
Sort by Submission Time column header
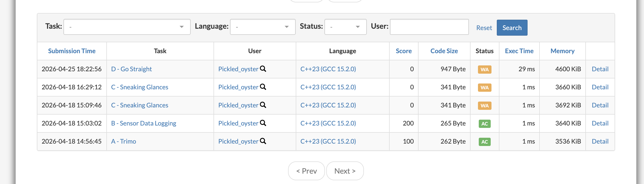click(x=72, y=51)
